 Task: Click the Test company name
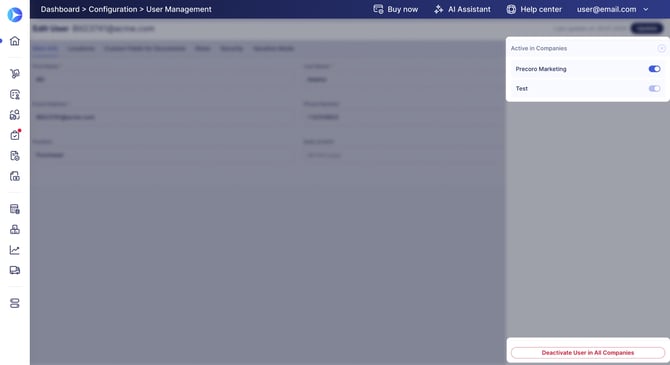tap(522, 88)
